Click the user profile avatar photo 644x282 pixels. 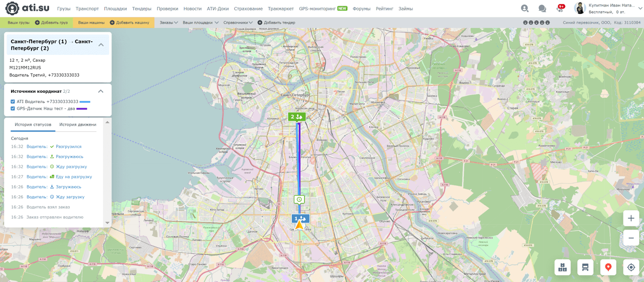point(580,8)
